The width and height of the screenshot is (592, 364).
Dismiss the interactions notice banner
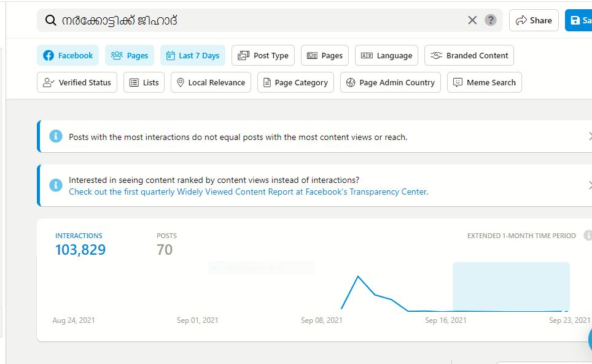590,136
